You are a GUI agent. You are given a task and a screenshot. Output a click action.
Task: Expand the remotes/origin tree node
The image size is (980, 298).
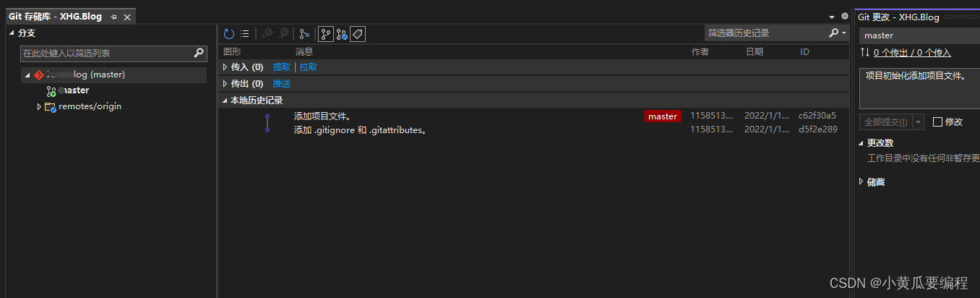(x=39, y=106)
